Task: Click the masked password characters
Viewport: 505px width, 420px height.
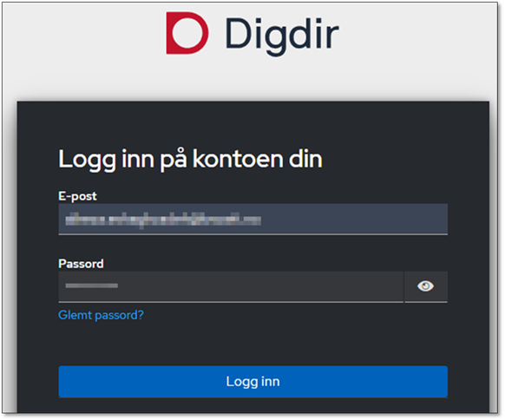Action: click(91, 285)
